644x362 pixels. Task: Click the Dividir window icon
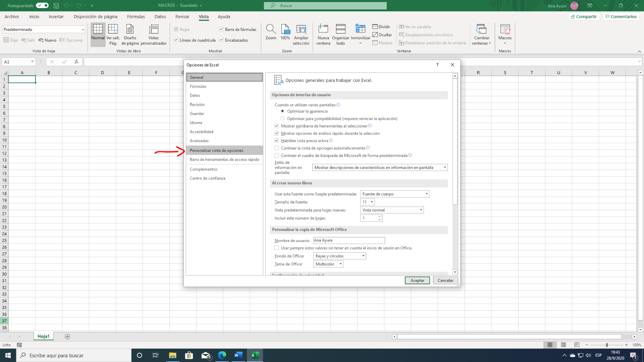pyautogui.click(x=381, y=27)
